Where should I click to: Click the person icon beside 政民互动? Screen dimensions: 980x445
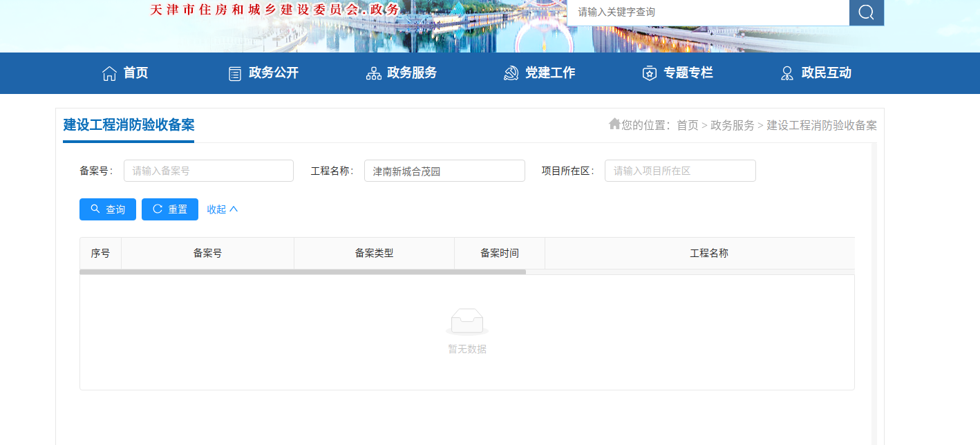(x=786, y=74)
